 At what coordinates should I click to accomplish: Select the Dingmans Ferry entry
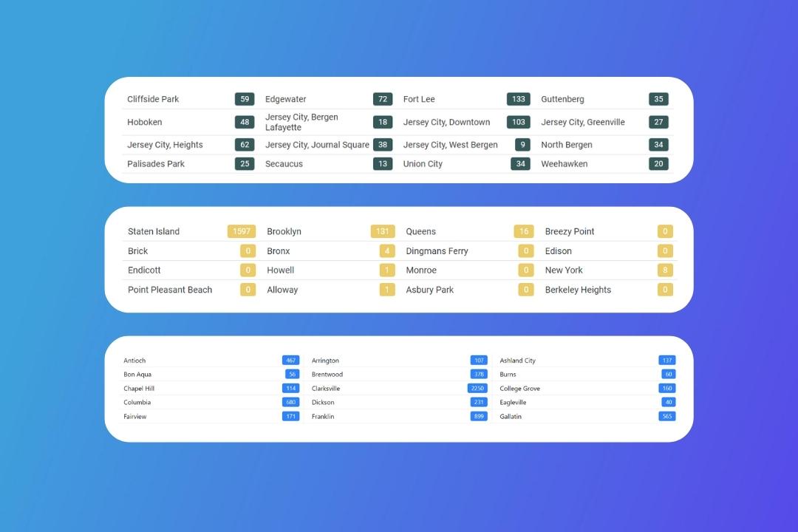coord(437,251)
